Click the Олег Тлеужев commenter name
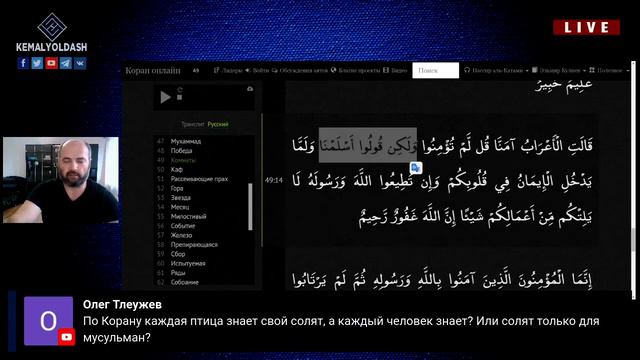Screen dimensions: 640x360 coord(122,304)
